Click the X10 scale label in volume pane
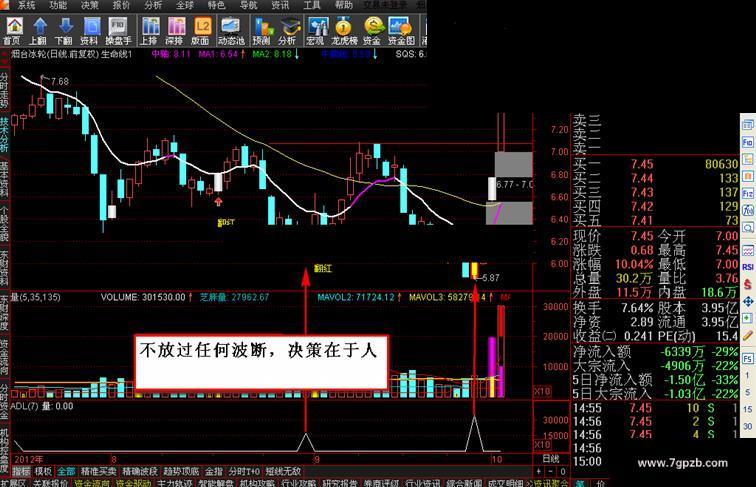The height and width of the screenshot is (487, 756). pos(542,391)
